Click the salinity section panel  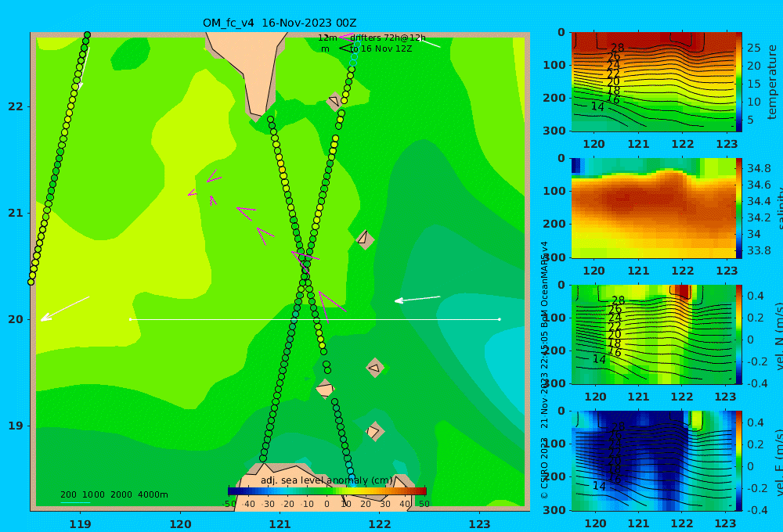tap(653, 208)
